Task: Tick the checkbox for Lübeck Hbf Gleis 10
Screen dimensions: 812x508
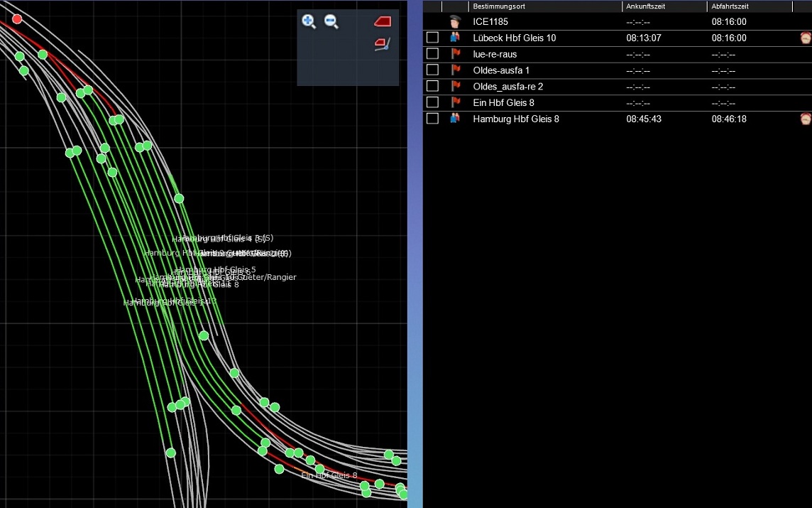Action: (x=432, y=38)
